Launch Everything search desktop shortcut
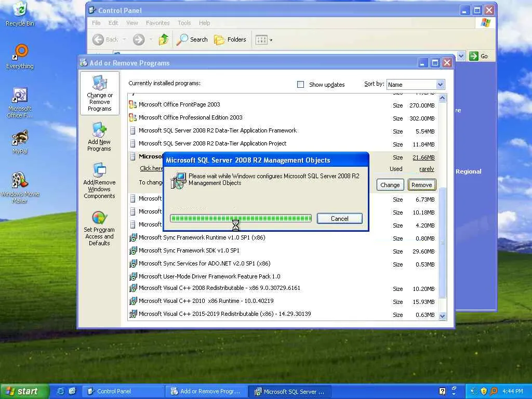Screen dimensions: 532x399 (x=20, y=57)
